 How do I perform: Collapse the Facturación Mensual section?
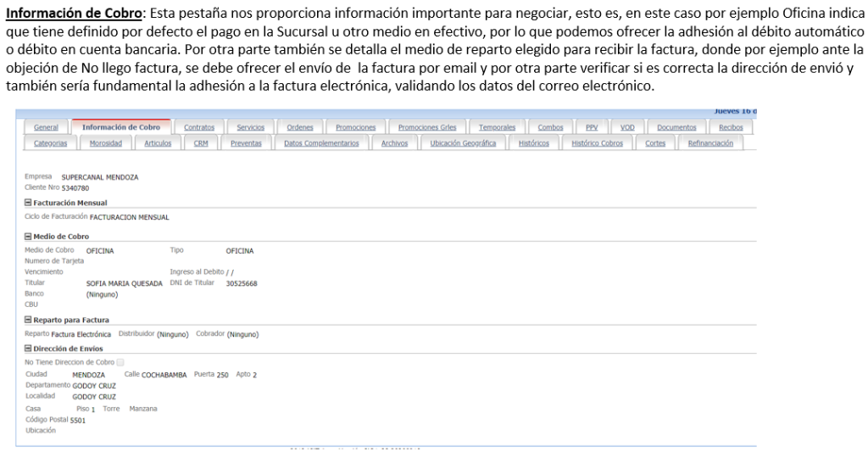coord(28,203)
